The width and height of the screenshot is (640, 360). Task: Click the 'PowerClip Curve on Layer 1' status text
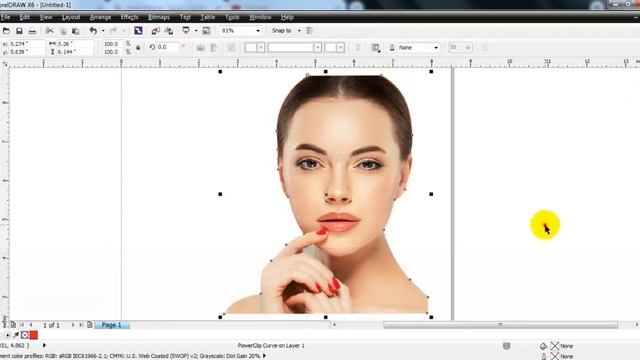(x=271, y=346)
